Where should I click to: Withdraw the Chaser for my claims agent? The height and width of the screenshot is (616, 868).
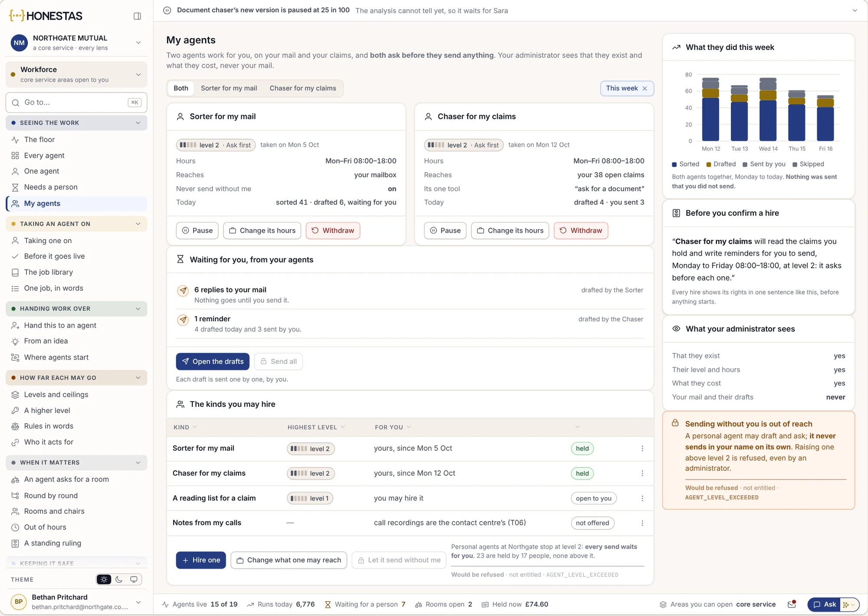(x=581, y=231)
